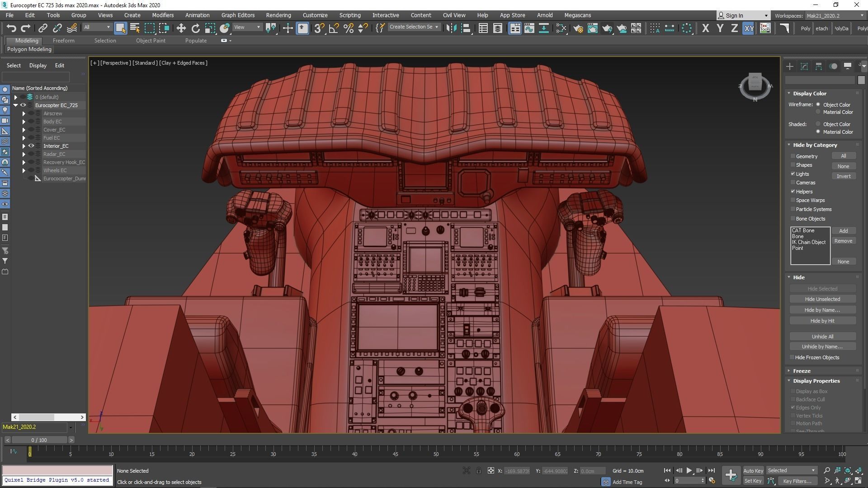Open the Create tab in command panel
The height and width of the screenshot is (488, 868).
(x=789, y=66)
